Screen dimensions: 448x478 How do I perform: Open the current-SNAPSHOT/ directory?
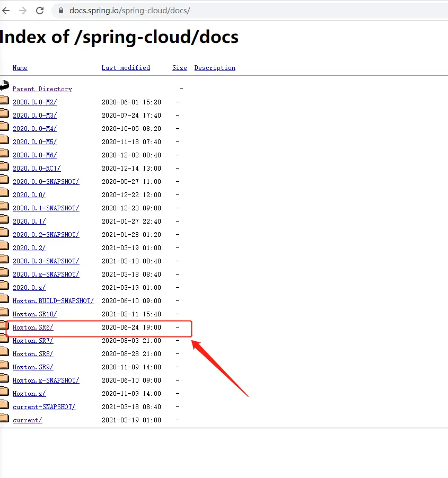click(x=44, y=407)
